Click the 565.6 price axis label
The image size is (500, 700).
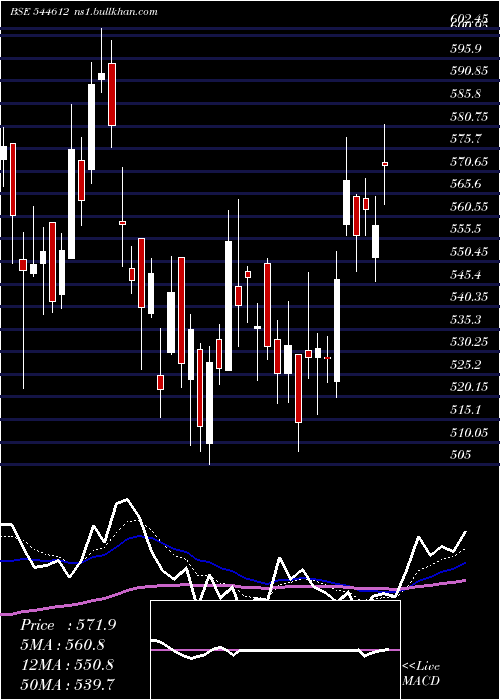coord(466,184)
